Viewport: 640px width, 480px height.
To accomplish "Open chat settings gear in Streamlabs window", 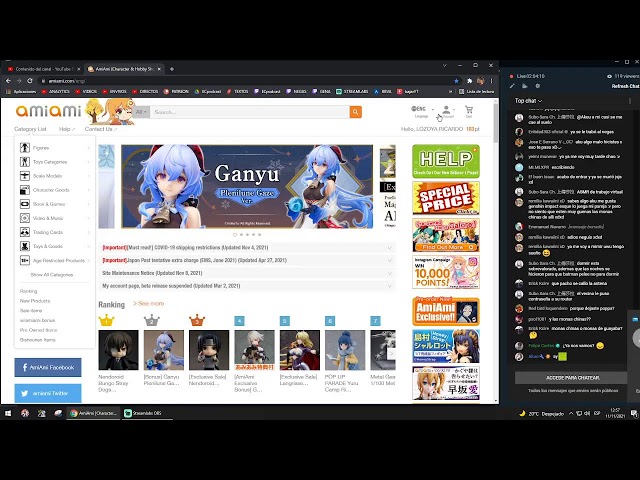I will 538,86.
